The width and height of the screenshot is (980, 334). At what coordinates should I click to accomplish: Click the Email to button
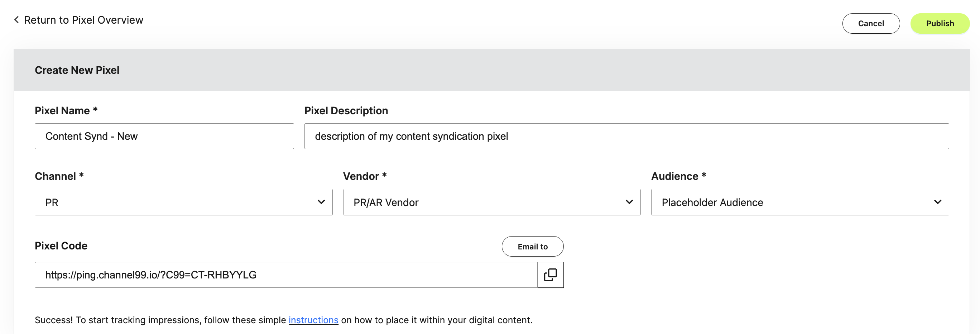532,247
